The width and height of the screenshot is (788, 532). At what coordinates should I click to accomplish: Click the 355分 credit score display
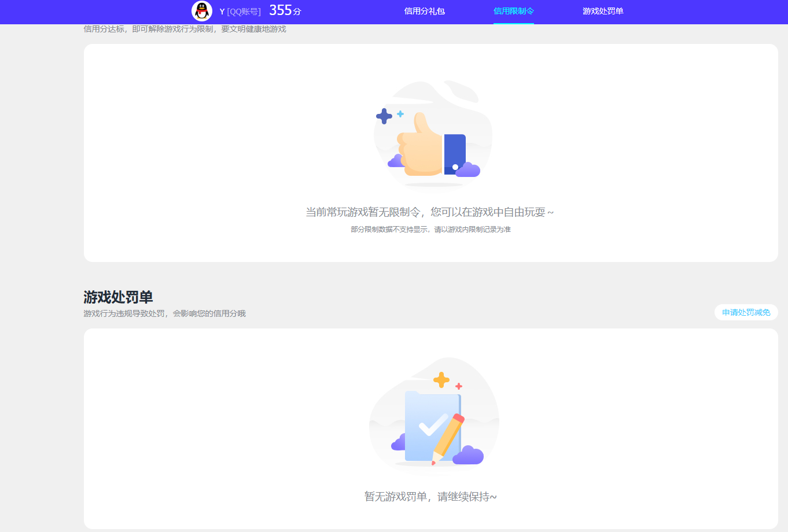(x=285, y=10)
